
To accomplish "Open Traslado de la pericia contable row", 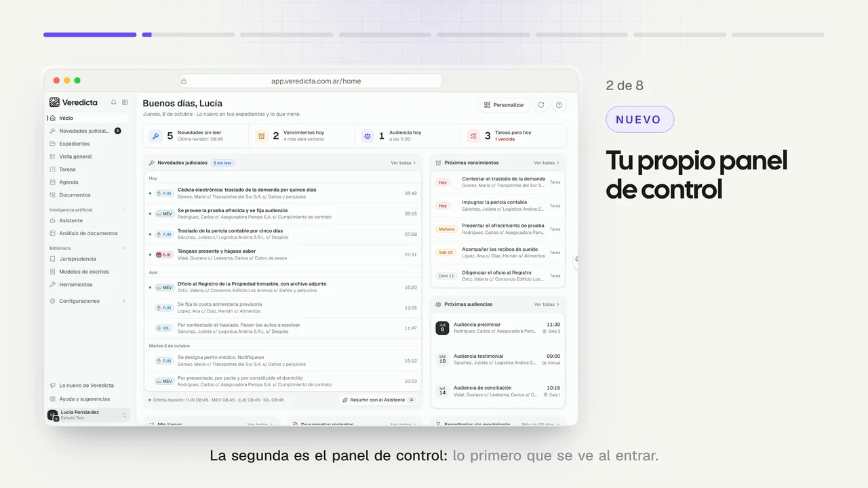I will pyautogui.click(x=283, y=234).
